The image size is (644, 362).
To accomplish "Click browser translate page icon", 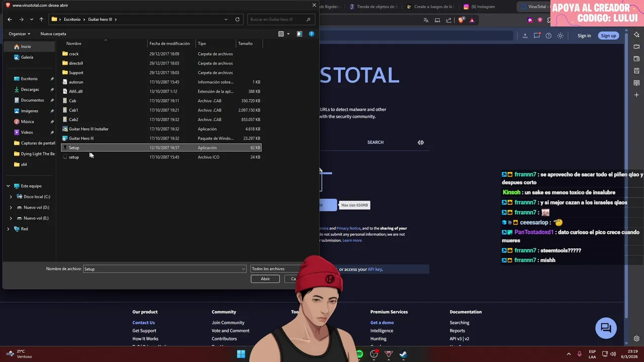I will click(x=426, y=20).
